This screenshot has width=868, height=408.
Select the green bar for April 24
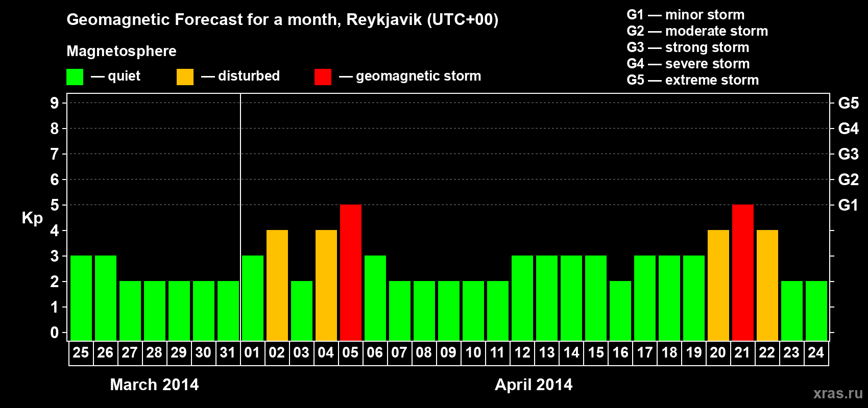(816, 311)
